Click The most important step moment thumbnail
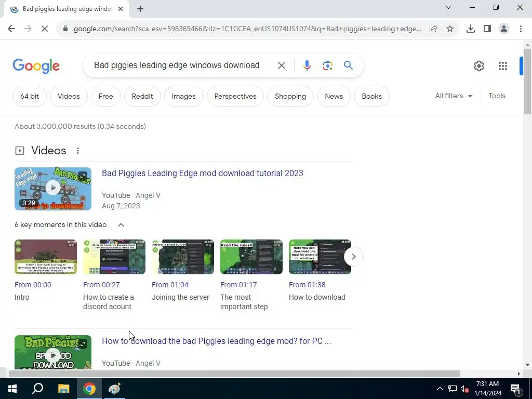This screenshot has height=399, width=532. 251,257
